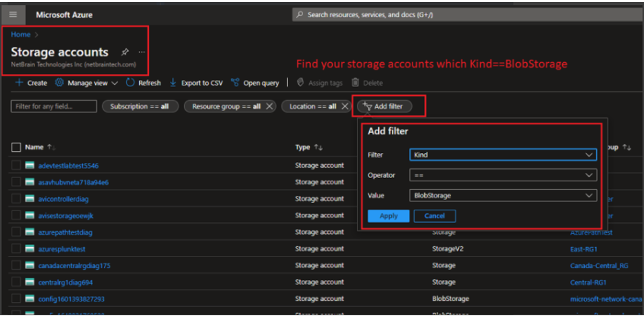The image size is (644, 318).
Task: Click Export to CSV download icon
Action: click(x=173, y=83)
